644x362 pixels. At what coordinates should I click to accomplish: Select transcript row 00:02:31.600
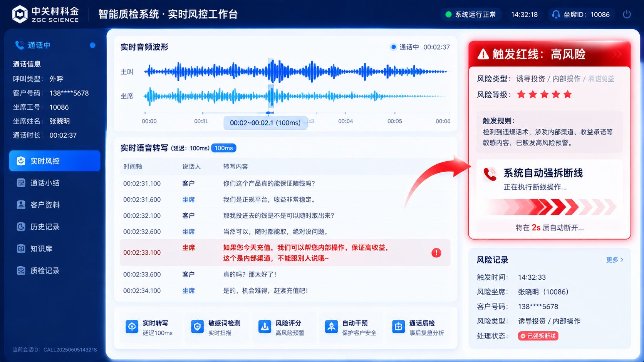tap(285, 200)
